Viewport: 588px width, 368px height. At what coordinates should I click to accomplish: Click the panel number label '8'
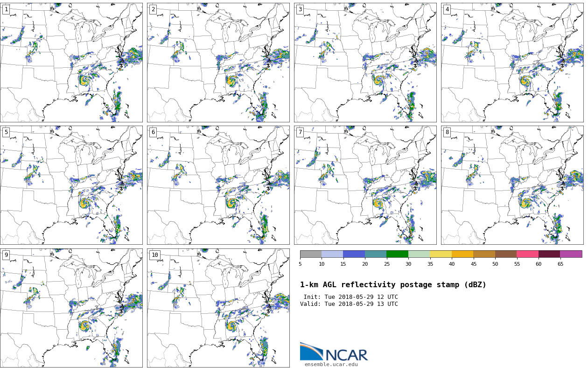pyautogui.click(x=447, y=132)
